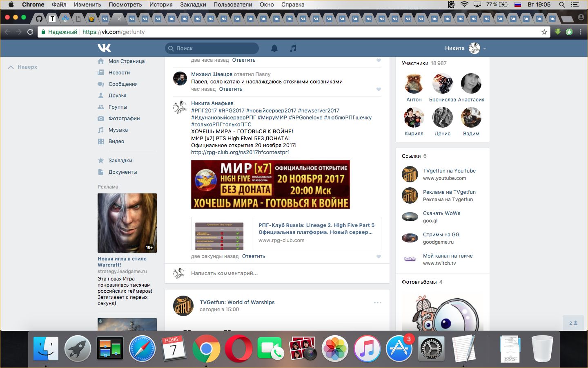Image resolution: width=588 pixels, height=368 pixels.
Task: Open Spotlight search in menu bar
Action: coord(562,4)
